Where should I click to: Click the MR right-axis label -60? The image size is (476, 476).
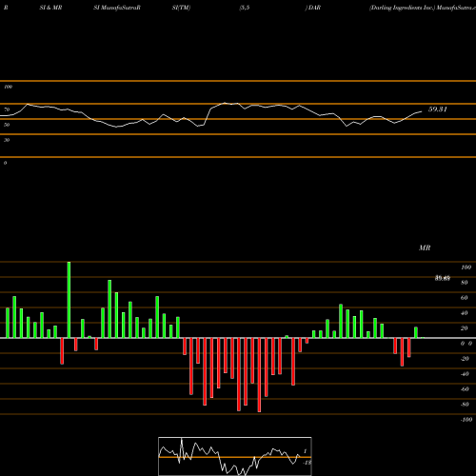pos(465,389)
